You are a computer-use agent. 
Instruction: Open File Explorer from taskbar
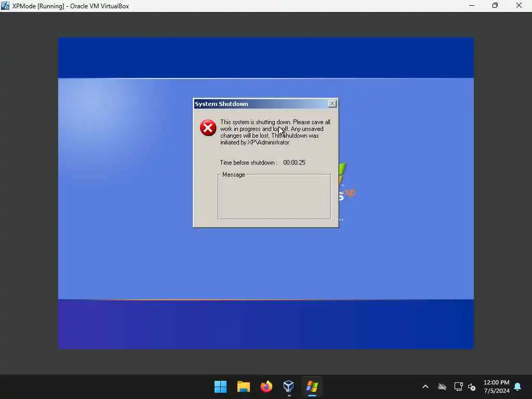244,387
